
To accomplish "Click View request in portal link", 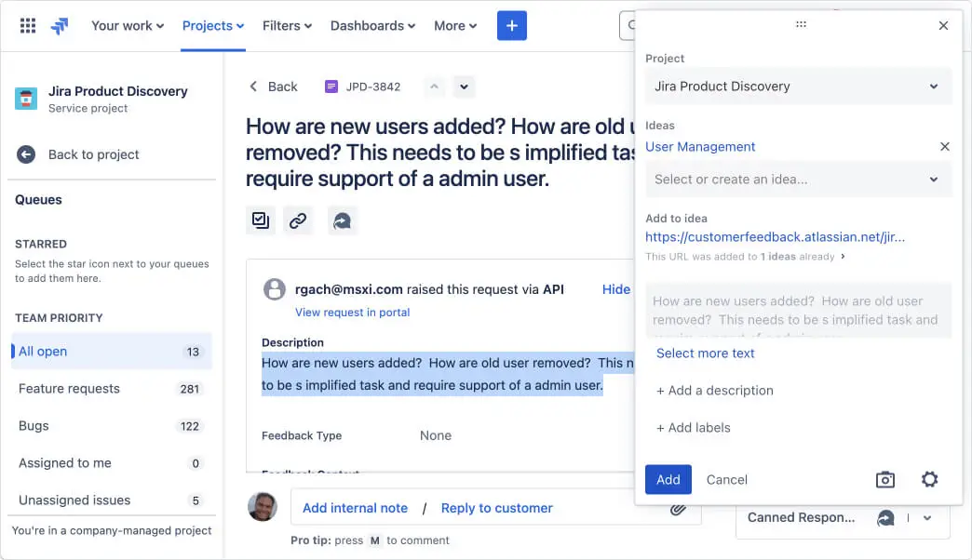I will click(352, 313).
